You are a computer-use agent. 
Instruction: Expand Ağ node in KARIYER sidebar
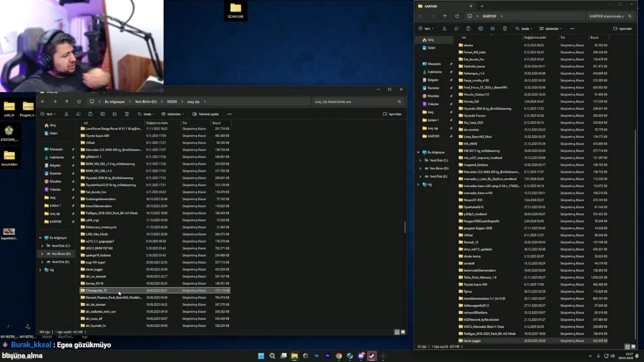tap(418, 185)
